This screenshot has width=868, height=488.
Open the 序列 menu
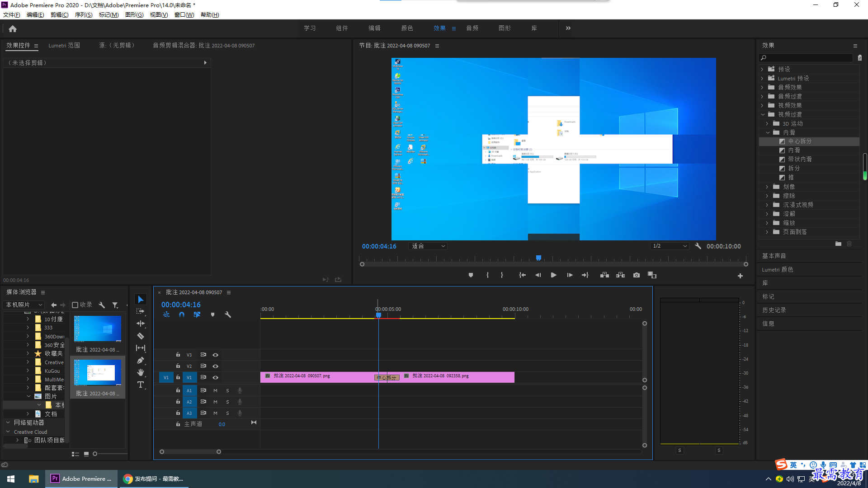(84, 15)
